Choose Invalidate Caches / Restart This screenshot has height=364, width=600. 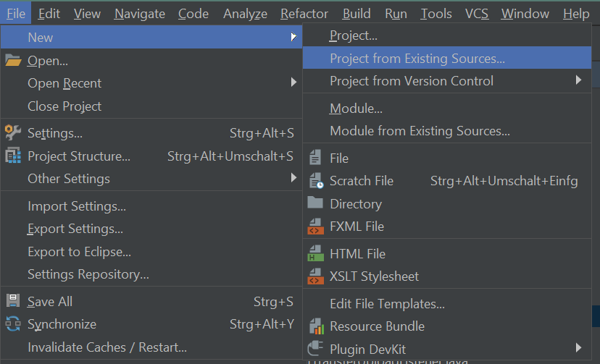[x=107, y=347]
